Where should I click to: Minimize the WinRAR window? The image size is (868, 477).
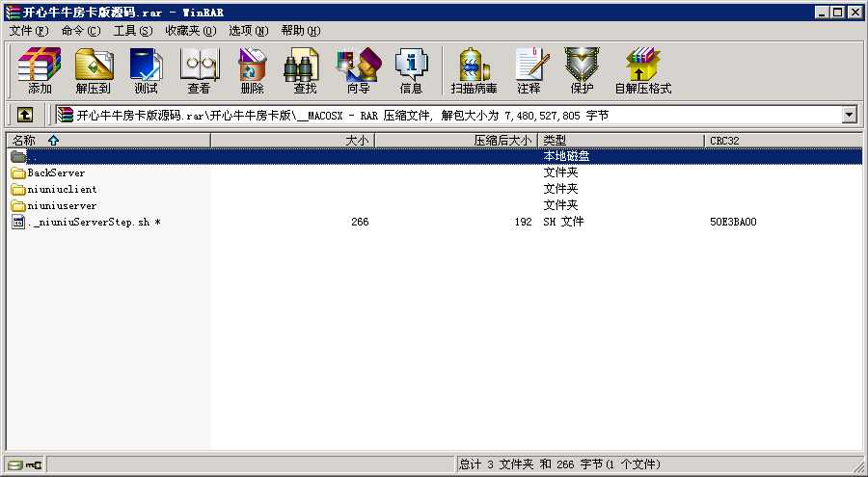823,13
